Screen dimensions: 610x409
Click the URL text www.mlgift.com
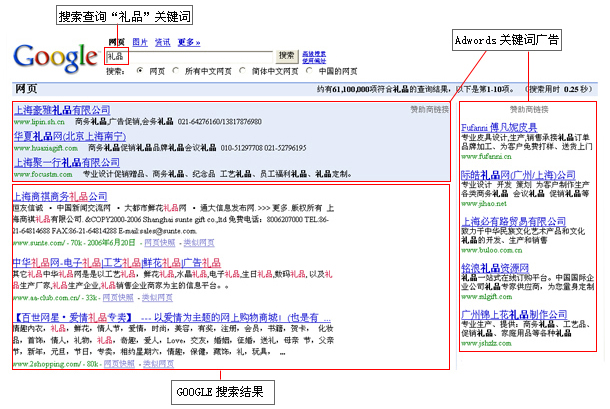click(x=487, y=297)
